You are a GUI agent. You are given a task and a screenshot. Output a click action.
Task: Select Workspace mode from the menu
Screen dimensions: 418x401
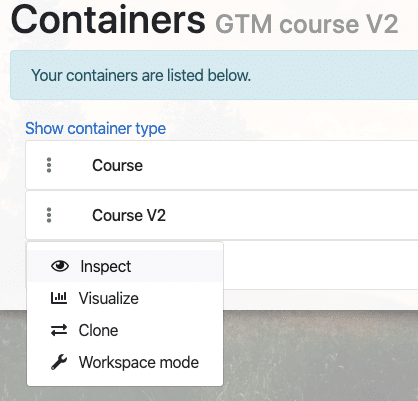125,362
